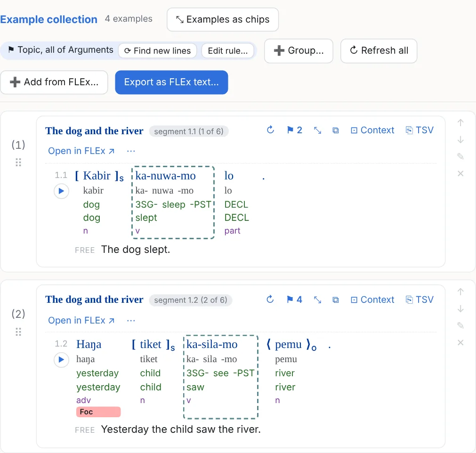The image size is (476, 453).
Task: Click the copy icon in example 1
Action: point(335,130)
